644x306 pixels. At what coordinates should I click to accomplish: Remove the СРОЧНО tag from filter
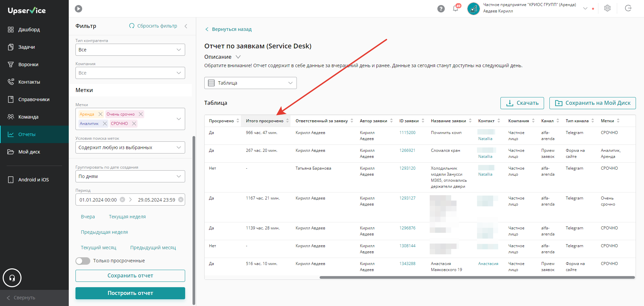(x=134, y=124)
